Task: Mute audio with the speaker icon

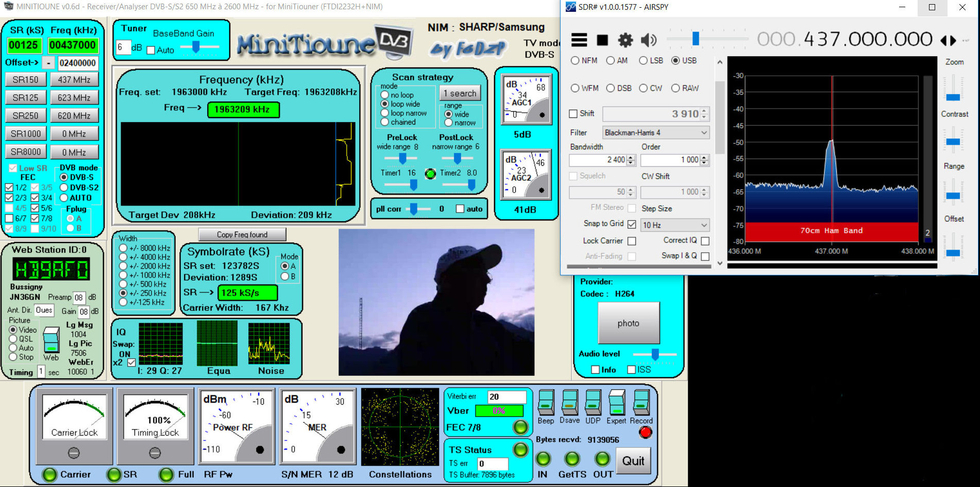Action: point(648,40)
